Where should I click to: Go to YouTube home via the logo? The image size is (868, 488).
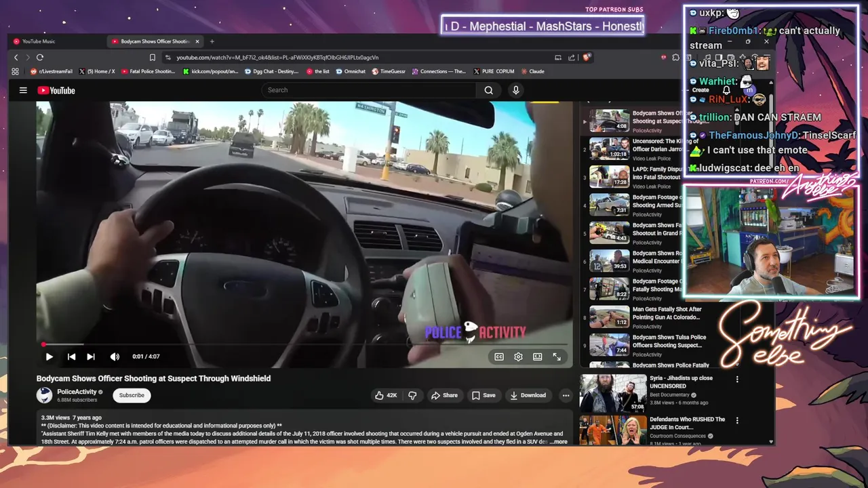click(x=56, y=90)
